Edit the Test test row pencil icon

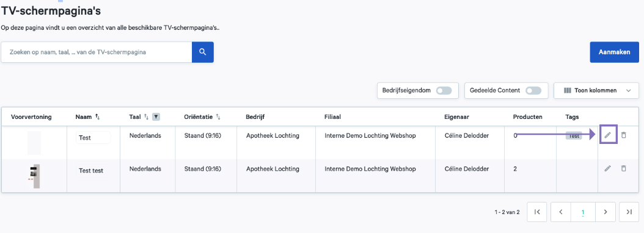click(608, 168)
